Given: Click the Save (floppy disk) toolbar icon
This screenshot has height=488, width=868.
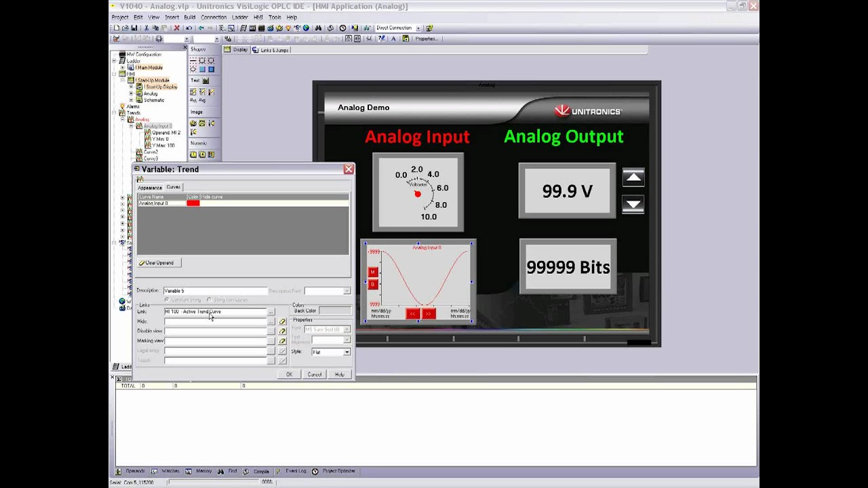Looking at the screenshot, I should [134, 28].
